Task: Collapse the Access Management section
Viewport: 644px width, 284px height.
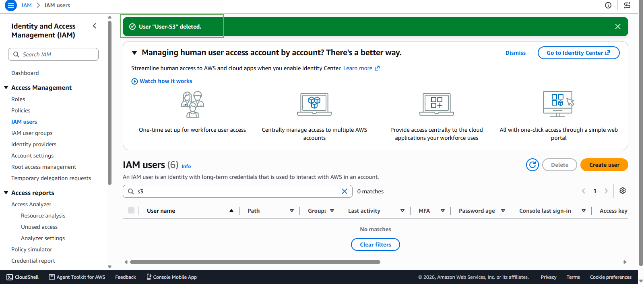Action: [6, 87]
